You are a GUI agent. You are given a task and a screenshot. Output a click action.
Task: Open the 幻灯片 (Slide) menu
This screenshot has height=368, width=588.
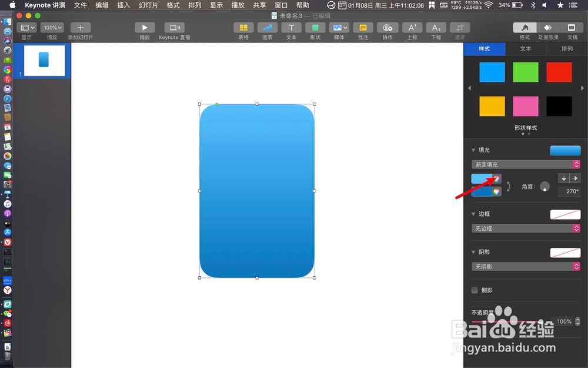(148, 5)
